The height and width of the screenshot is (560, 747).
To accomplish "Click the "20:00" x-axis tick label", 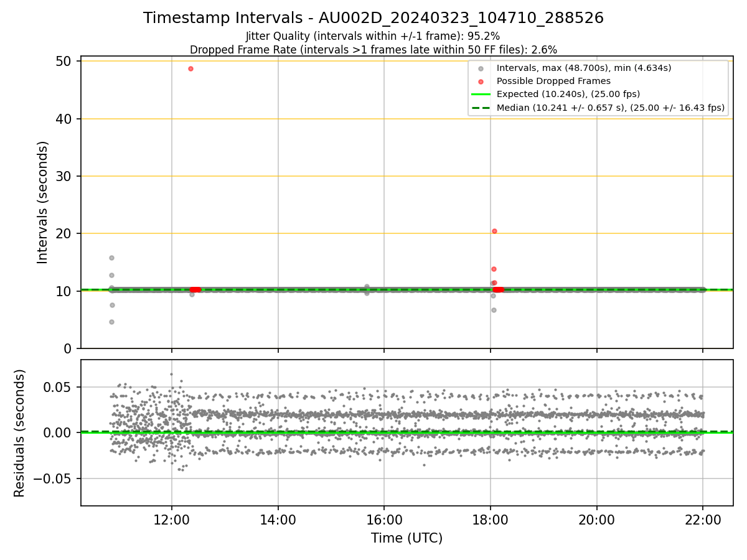I will [597, 519].
